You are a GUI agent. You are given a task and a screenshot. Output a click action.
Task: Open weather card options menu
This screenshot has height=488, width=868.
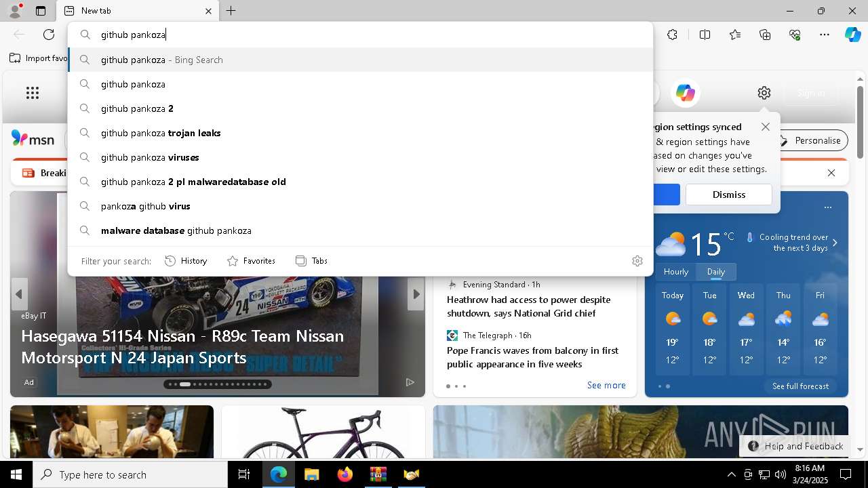(827, 207)
